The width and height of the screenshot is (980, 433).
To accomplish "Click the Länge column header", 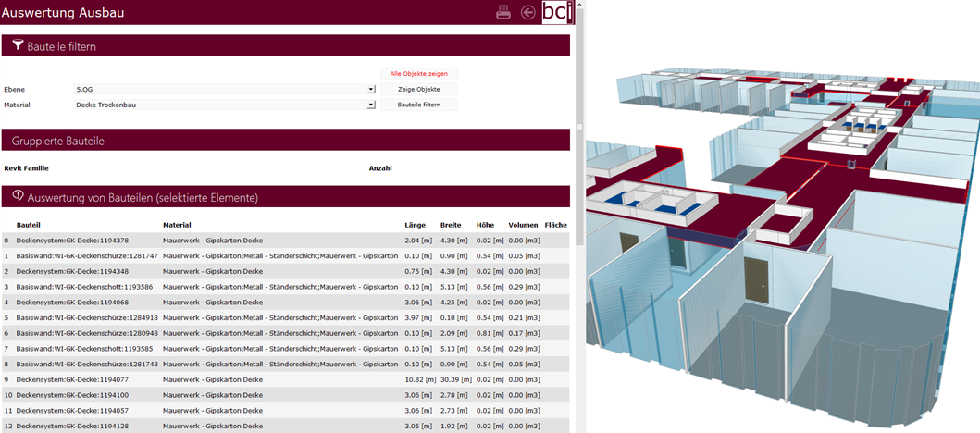I will click(x=415, y=224).
